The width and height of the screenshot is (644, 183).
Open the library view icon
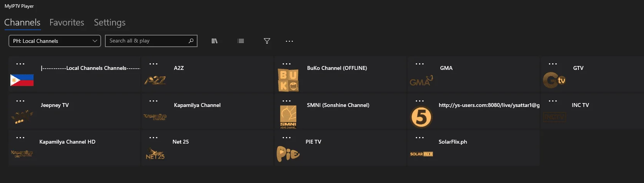(x=215, y=41)
